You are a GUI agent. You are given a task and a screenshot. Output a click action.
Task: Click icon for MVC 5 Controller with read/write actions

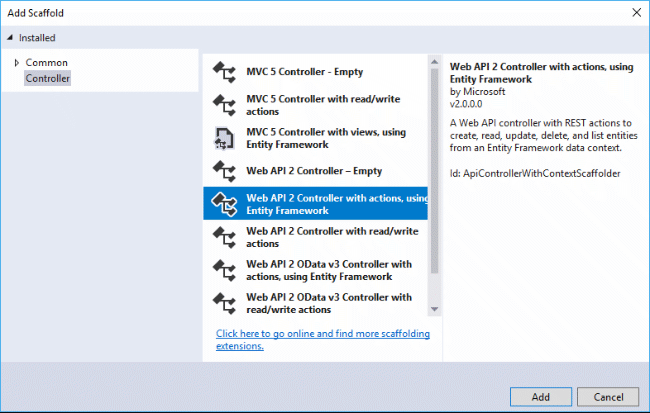click(x=224, y=105)
